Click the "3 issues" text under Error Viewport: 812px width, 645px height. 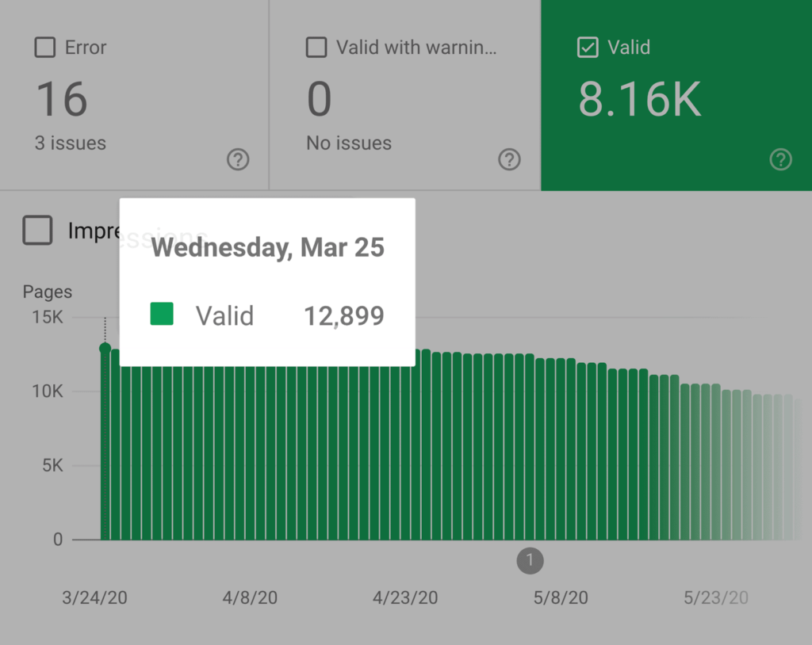point(71,143)
